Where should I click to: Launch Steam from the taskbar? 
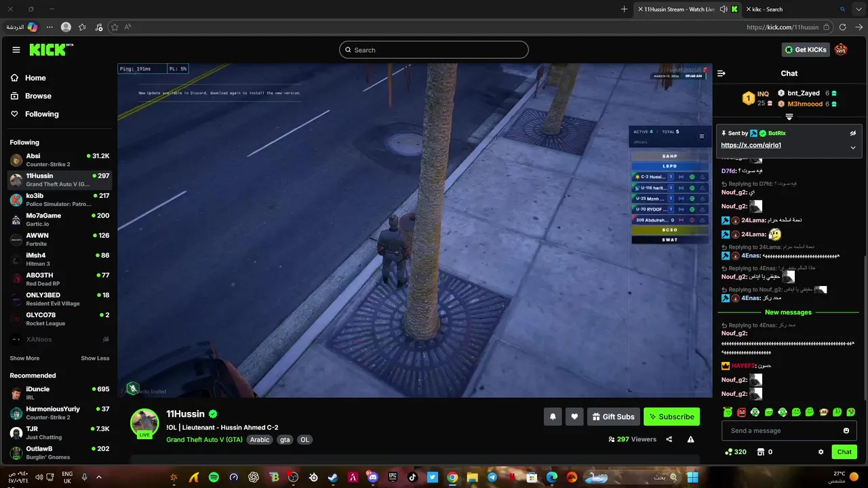(x=333, y=477)
